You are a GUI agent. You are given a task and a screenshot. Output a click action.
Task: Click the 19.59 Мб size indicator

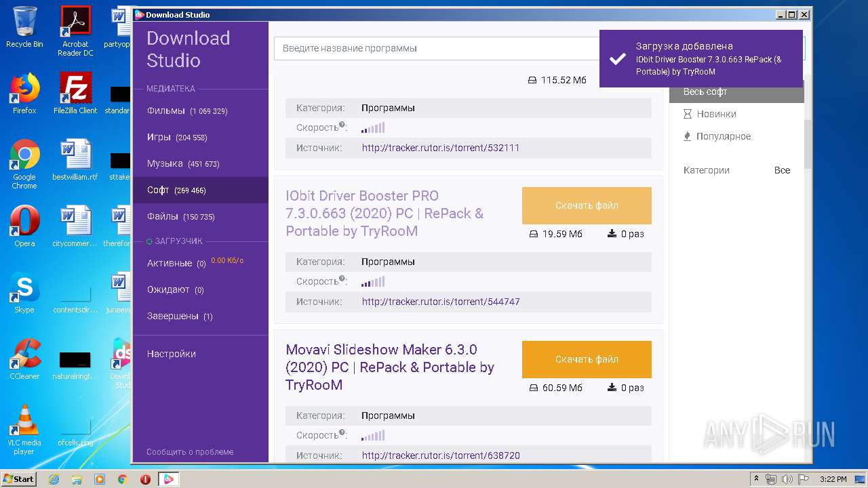coord(555,234)
